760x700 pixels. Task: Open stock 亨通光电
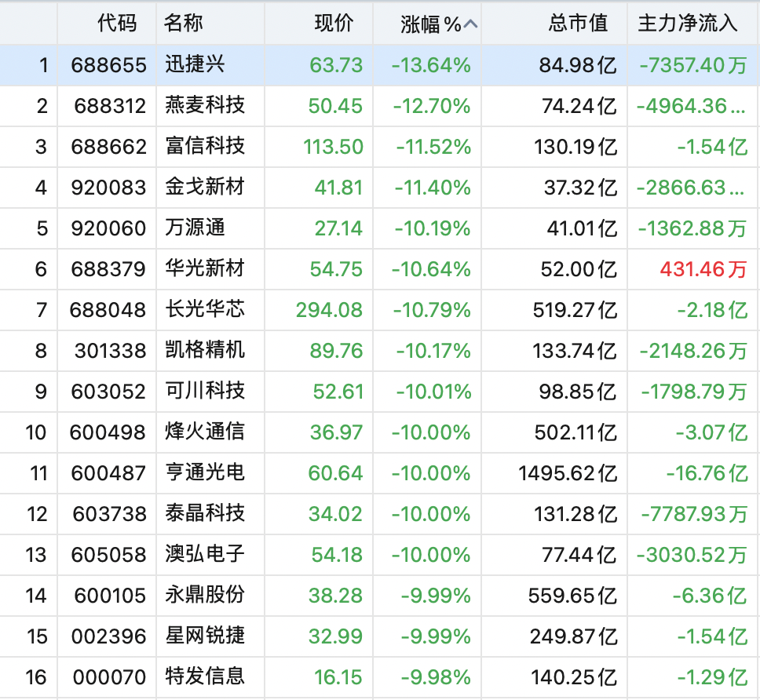click(x=205, y=472)
